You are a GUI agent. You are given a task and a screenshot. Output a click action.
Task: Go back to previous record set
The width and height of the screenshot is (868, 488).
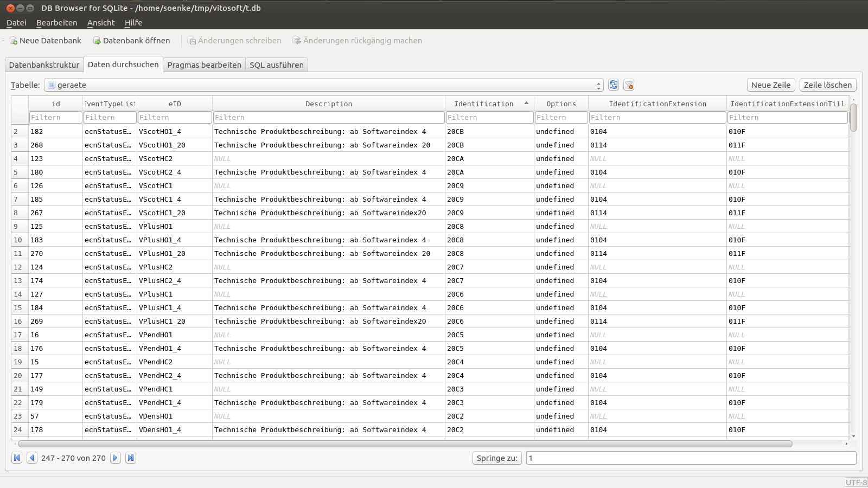32,458
